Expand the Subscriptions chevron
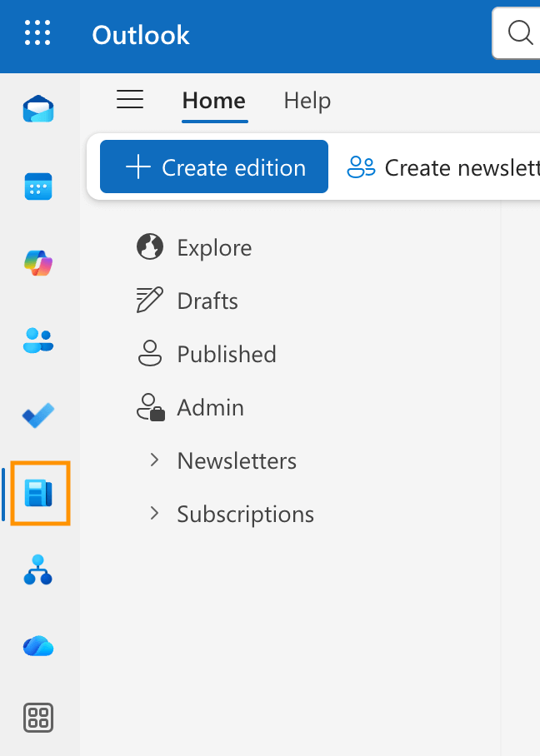Screen dimensions: 540x756 pos(154,514)
